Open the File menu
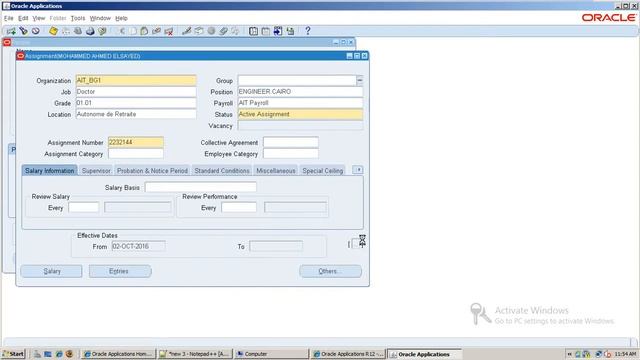Image resolution: width=640 pixels, height=360 pixels. [9, 18]
